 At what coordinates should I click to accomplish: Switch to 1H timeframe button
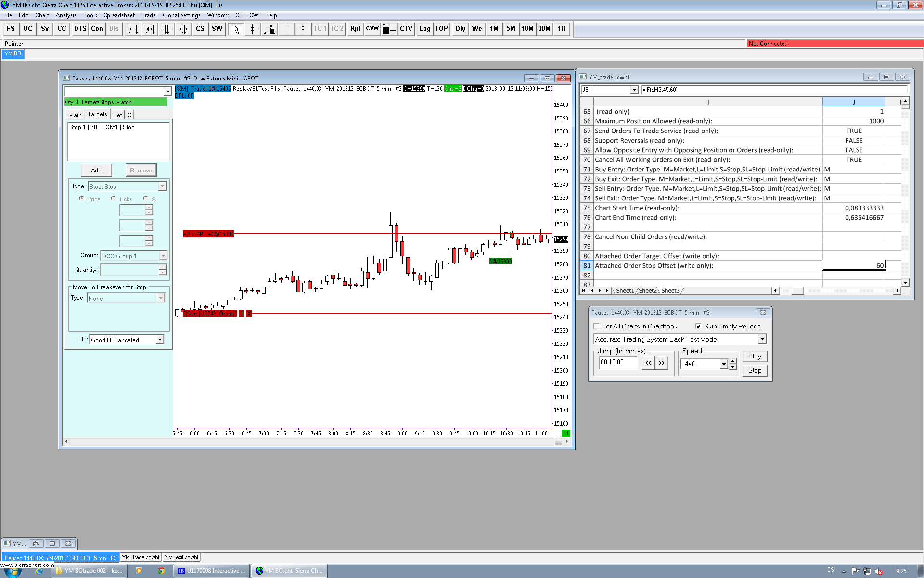tap(562, 29)
